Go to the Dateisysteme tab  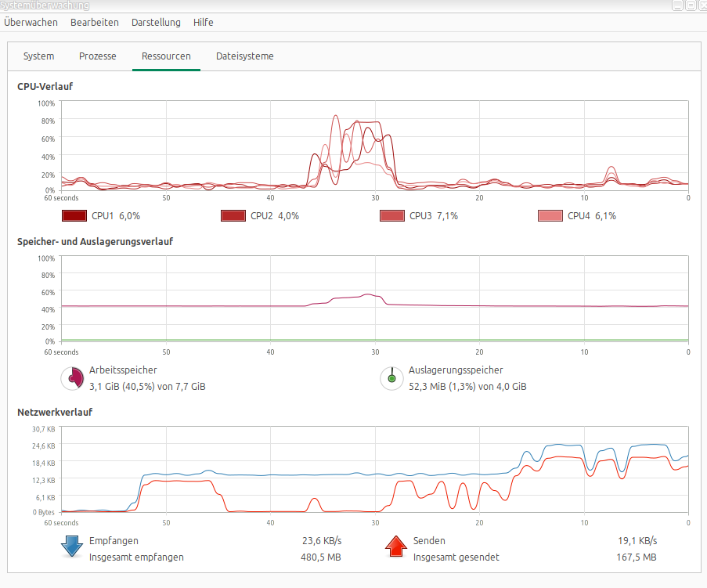245,56
